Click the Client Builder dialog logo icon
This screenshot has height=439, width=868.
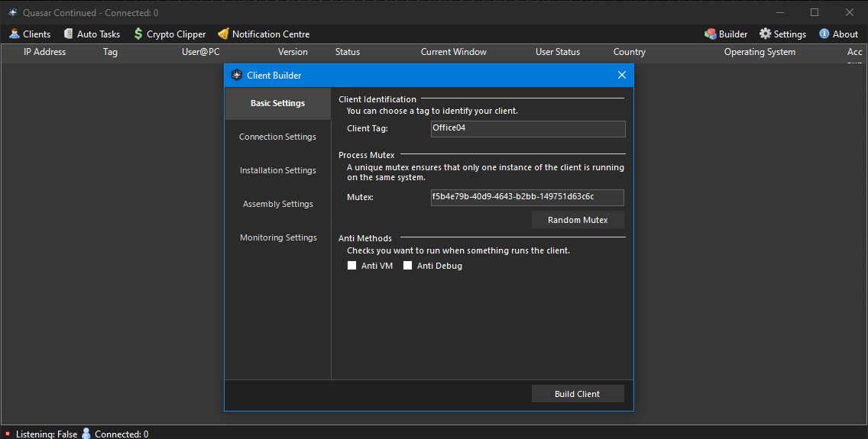237,75
